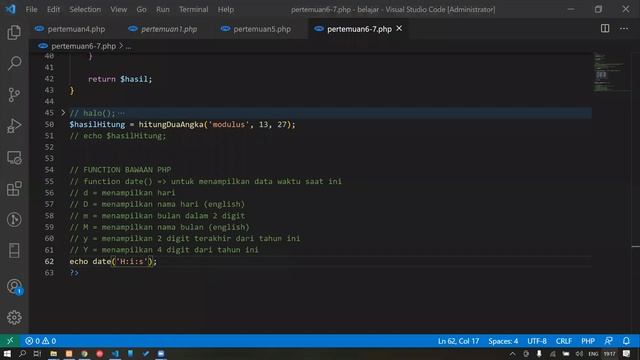Click the feedback icon in status bar
The image size is (640, 360).
[609, 341]
